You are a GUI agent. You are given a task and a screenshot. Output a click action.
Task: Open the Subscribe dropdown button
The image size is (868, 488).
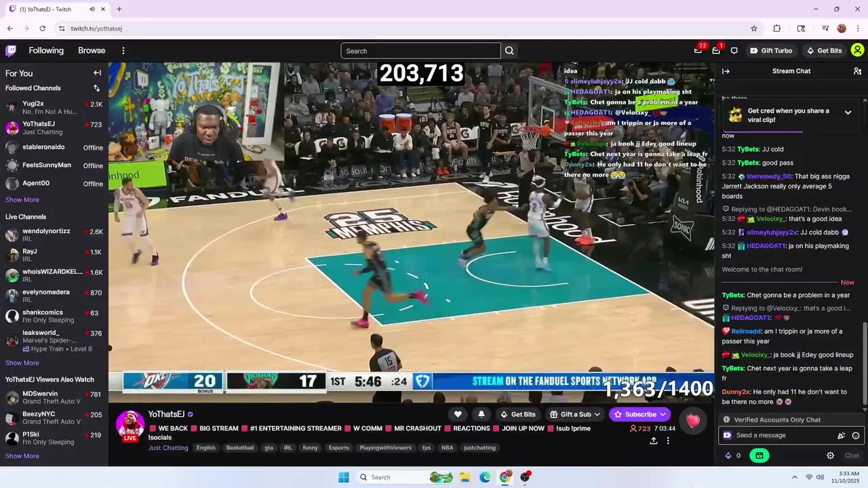coord(639,414)
